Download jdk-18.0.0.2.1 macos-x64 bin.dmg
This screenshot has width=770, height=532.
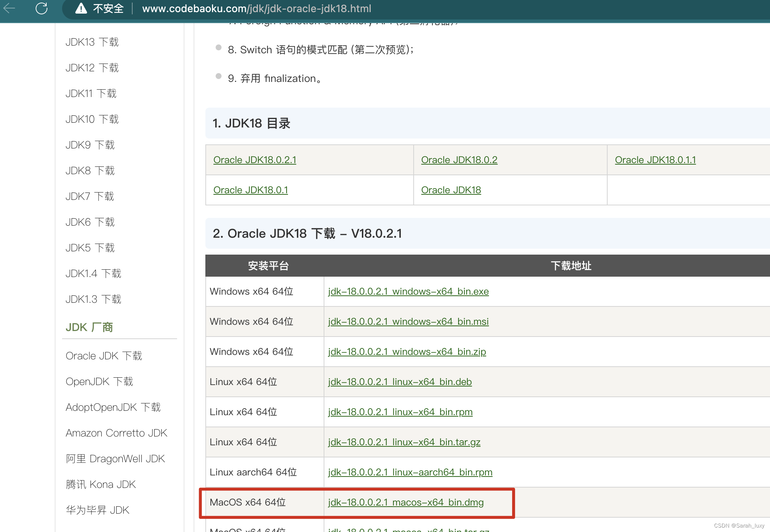(406, 502)
